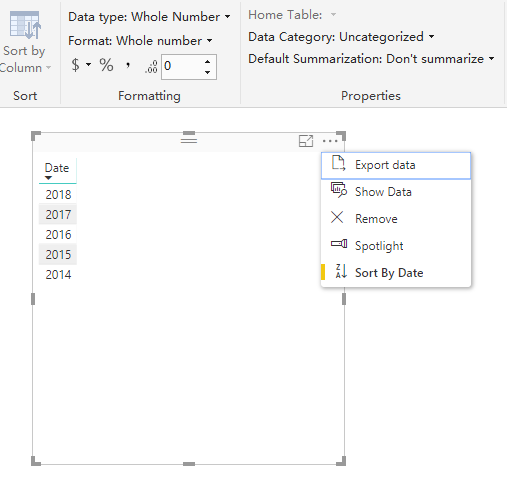
Task: Choose Remove from the context menu
Action: coord(396,219)
